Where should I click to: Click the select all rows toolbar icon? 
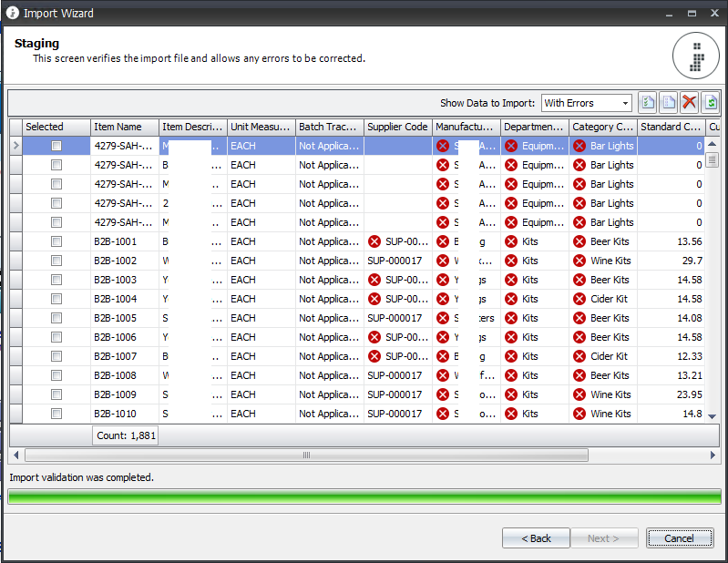coord(648,103)
